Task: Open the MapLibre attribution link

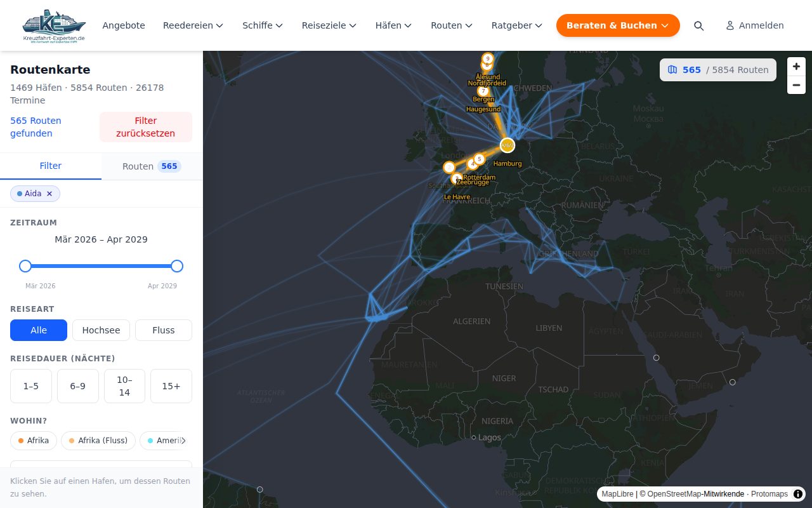Action: 617,494
